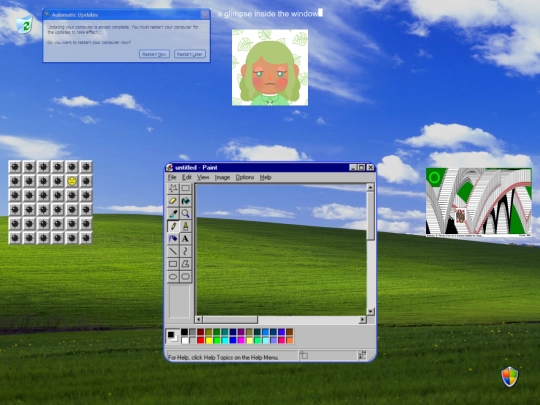Click the Paint vertical scrollbar down arrow
540x405 pixels.
tap(371, 311)
